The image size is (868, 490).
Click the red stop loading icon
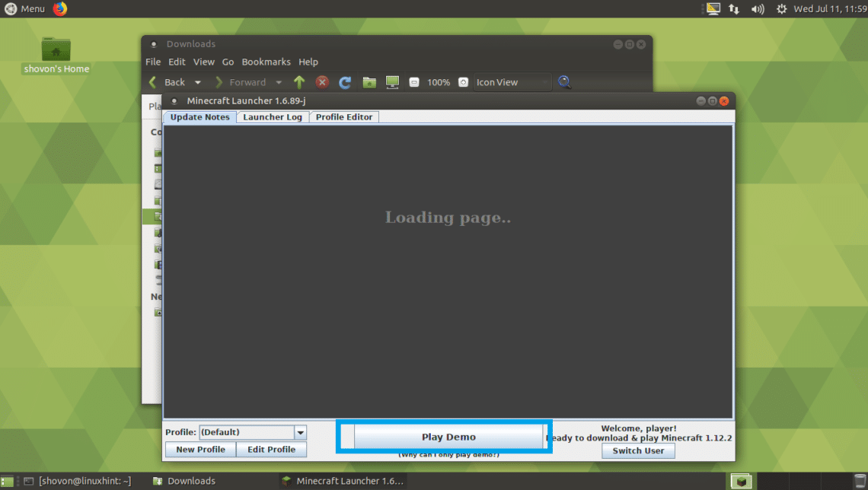pyautogui.click(x=322, y=82)
